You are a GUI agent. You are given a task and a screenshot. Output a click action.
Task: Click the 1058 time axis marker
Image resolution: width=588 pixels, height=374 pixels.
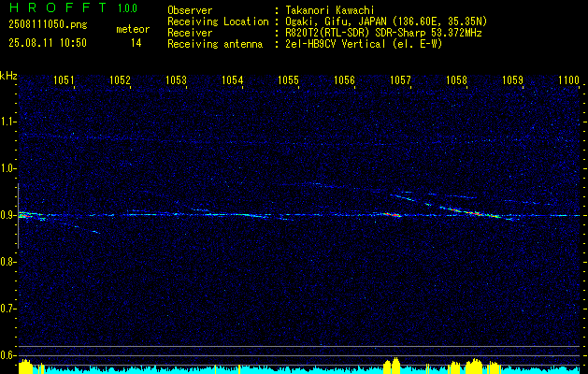pyautogui.click(x=456, y=79)
